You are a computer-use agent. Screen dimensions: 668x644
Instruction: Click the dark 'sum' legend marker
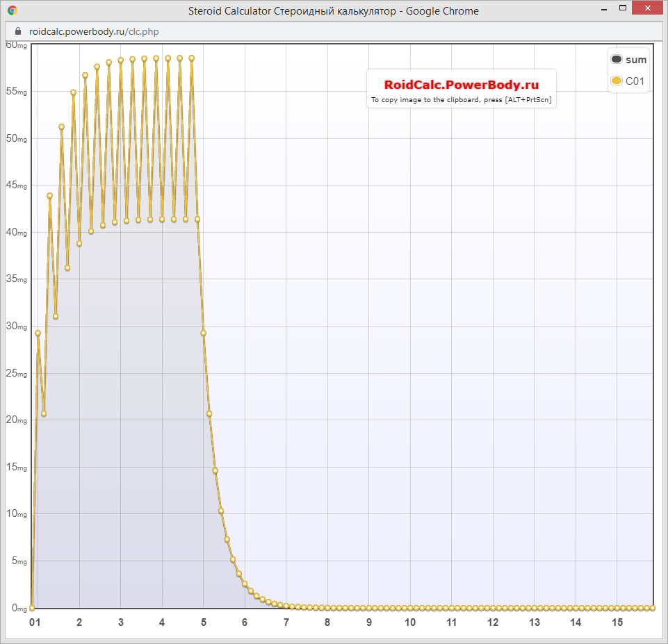(617, 60)
